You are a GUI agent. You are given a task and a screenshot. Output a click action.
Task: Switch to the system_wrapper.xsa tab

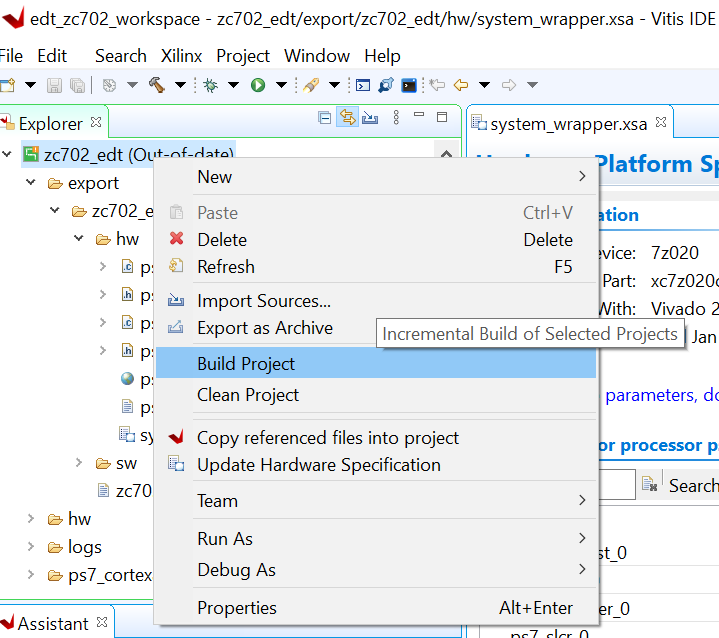pyautogui.click(x=568, y=124)
